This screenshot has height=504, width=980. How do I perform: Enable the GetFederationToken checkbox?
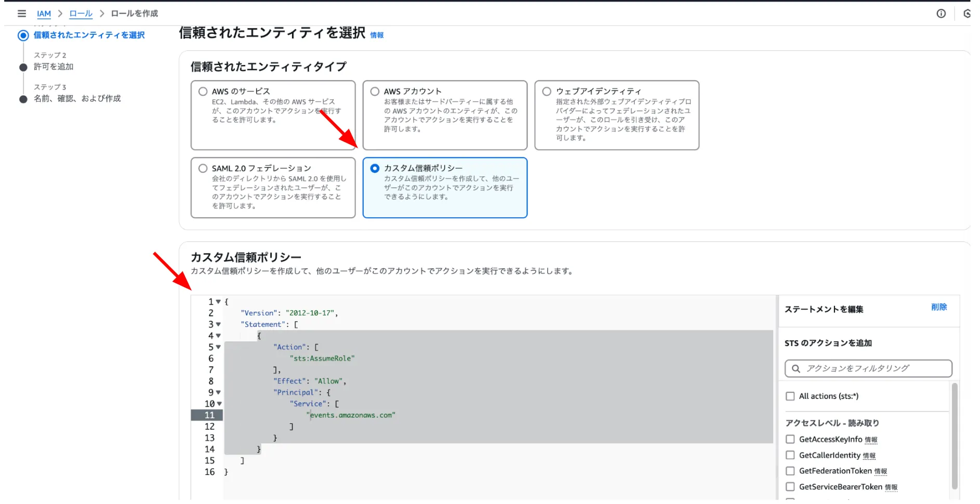pyautogui.click(x=790, y=471)
